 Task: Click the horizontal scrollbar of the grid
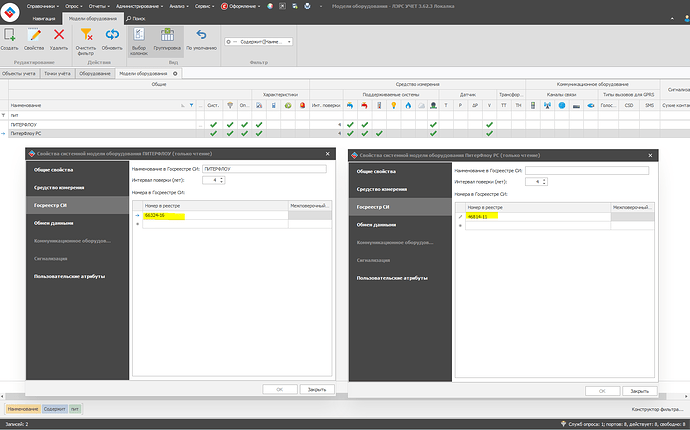(337, 397)
